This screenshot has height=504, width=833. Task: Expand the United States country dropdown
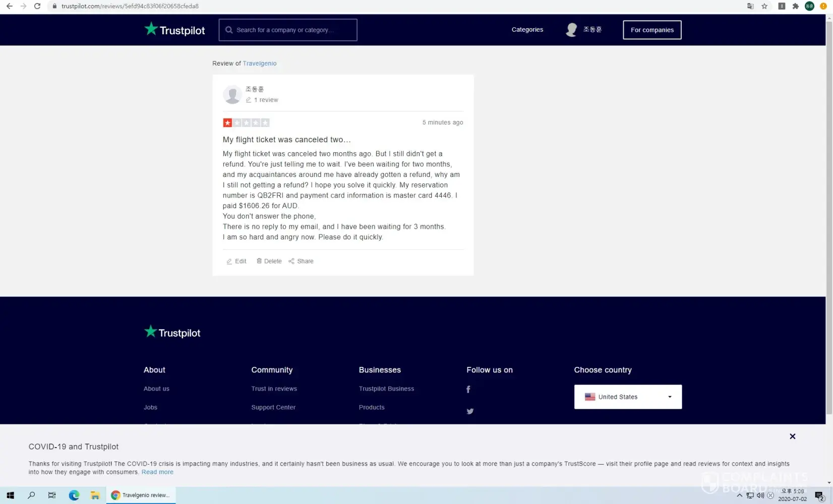[628, 397]
